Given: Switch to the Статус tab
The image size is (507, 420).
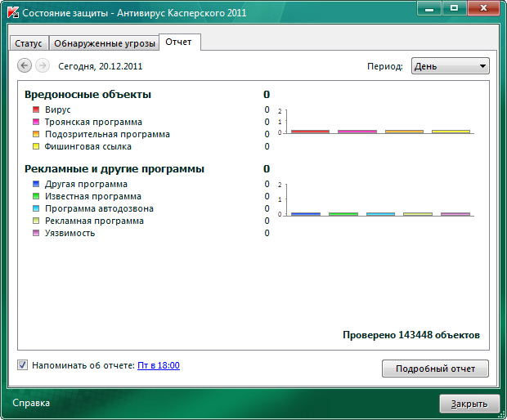Looking at the screenshot, I should pos(29,43).
